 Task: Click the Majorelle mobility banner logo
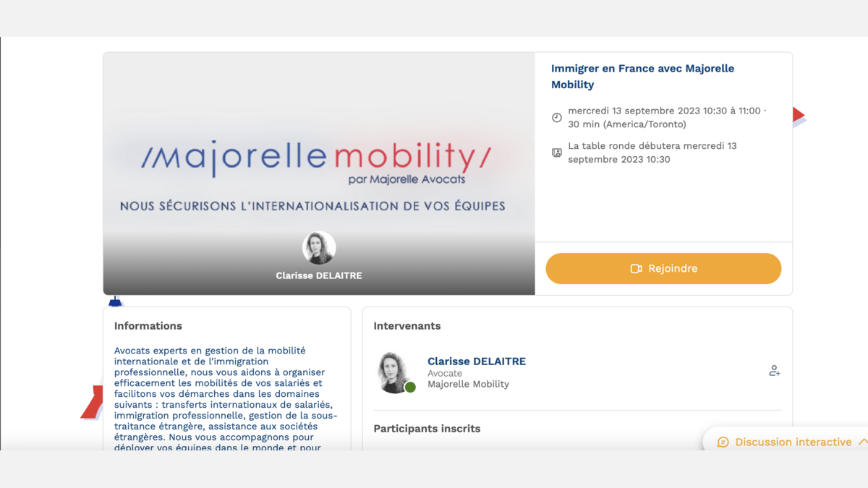click(316, 159)
